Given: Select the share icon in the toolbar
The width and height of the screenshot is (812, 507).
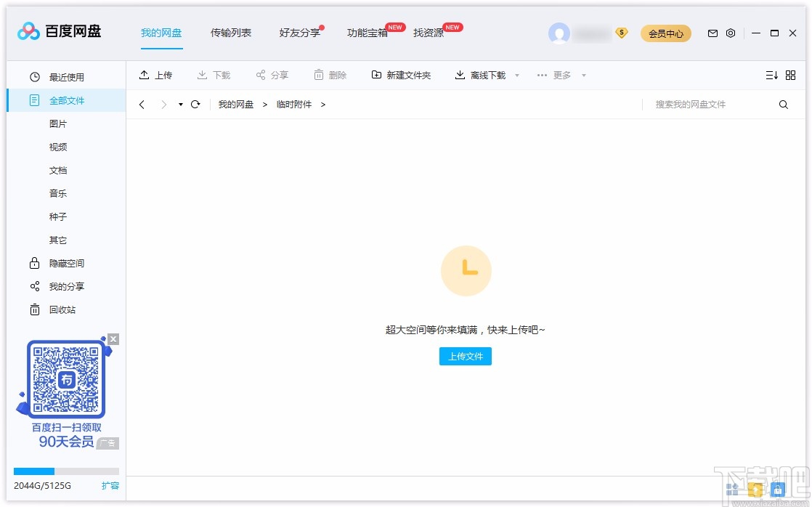Looking at the screenshot, I should 272,75.
